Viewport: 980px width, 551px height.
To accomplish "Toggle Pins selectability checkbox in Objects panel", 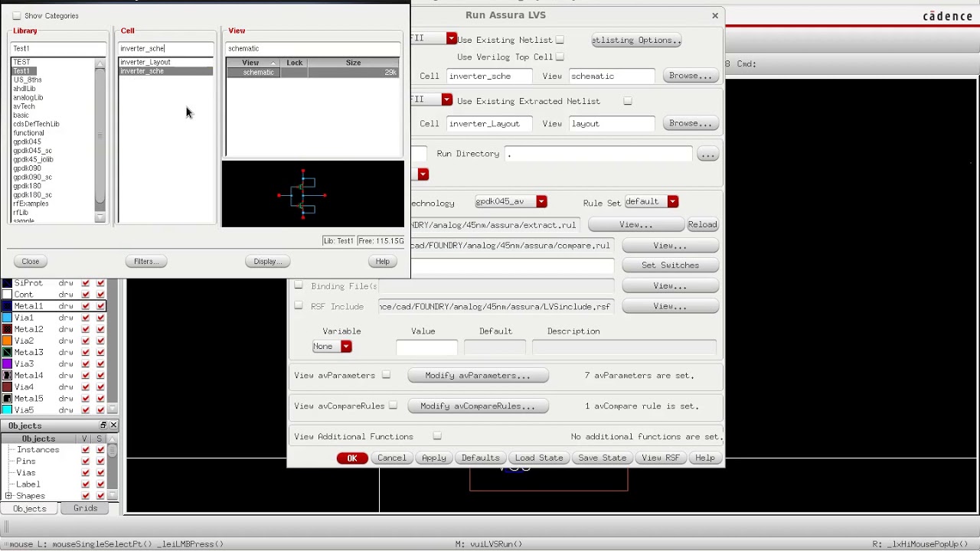I will tap(100, 461).
